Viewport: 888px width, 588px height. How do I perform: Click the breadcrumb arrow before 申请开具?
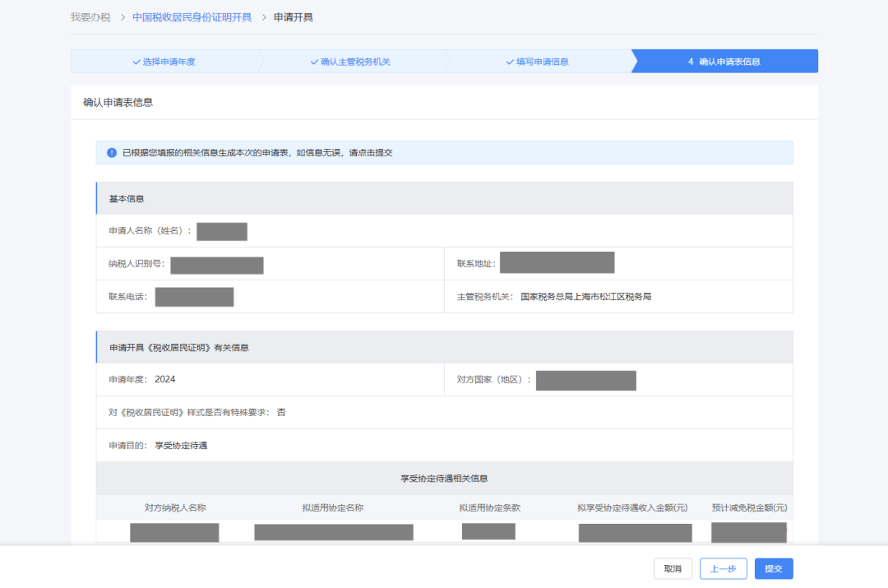point(263,17)
